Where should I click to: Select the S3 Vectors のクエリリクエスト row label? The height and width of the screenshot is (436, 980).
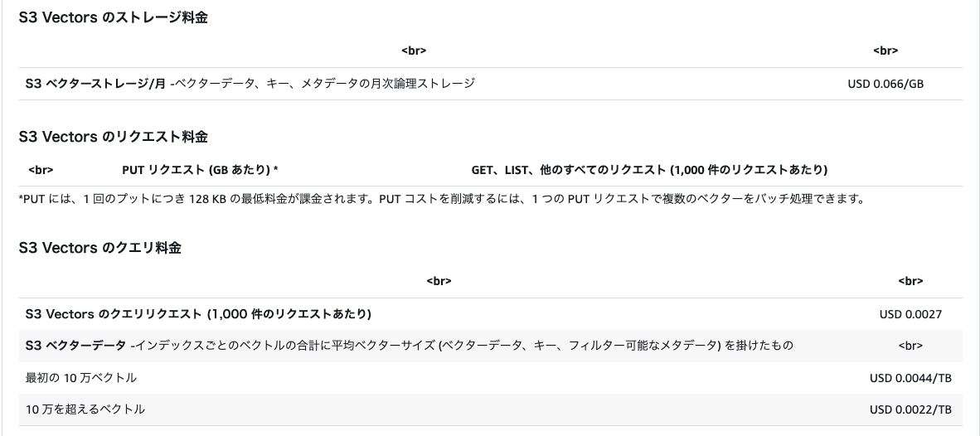198,314
